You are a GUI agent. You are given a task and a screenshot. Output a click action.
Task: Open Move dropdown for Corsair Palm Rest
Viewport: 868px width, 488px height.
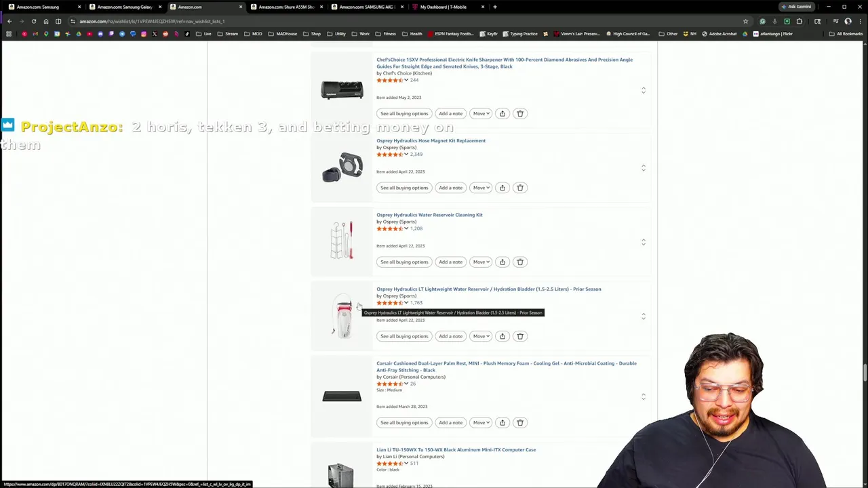pos(480,422)
